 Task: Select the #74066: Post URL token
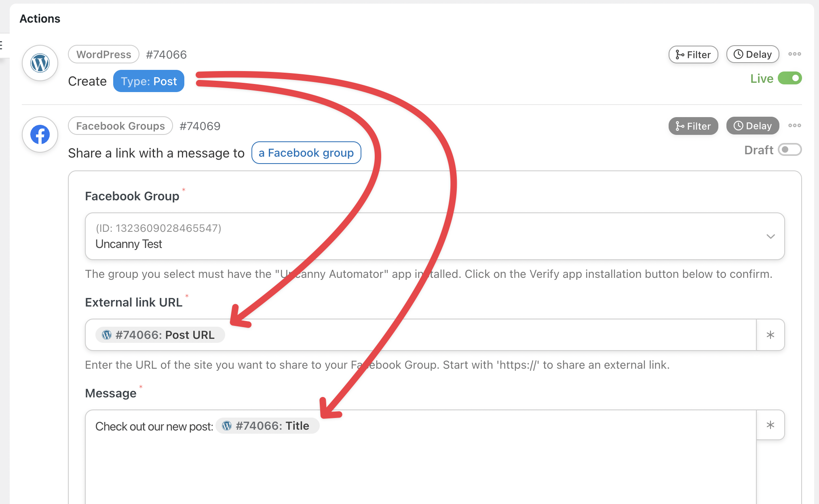160,335
